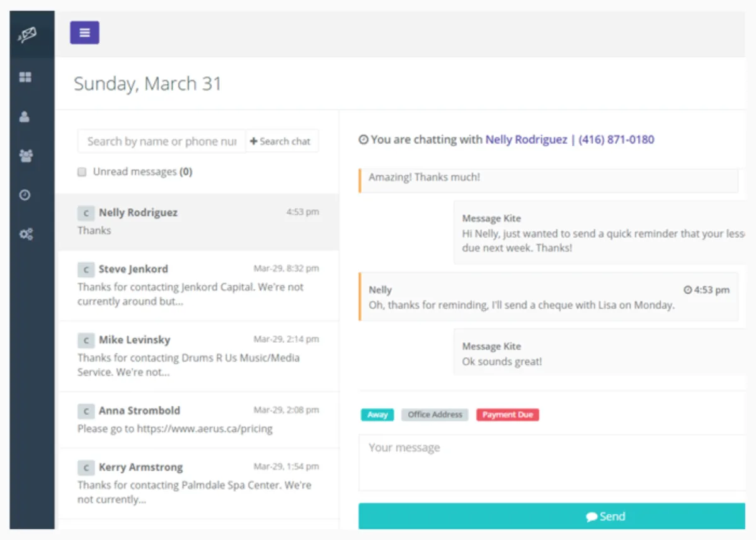Image resolution: width=756 pixels, height=540 pixels.
Task: Click the Nelly Rodriguez name link in chat header
Action: pos(526,140)
